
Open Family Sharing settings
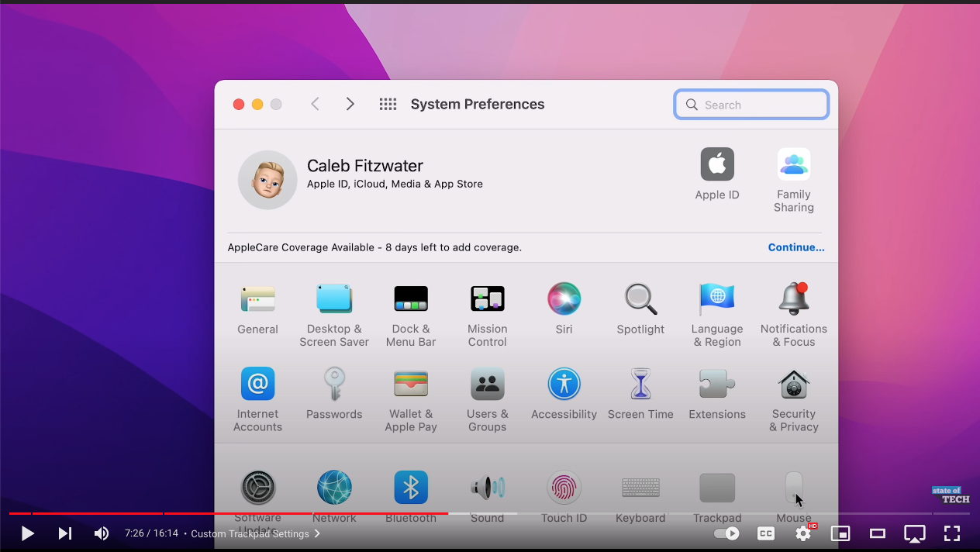[794, 180]
